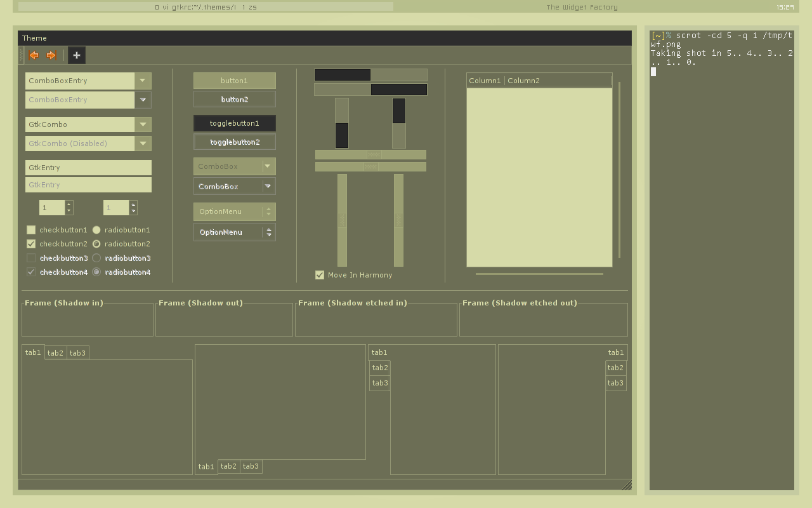
Task: Click the window resize grip in status bar
Action: pos(626,485)
